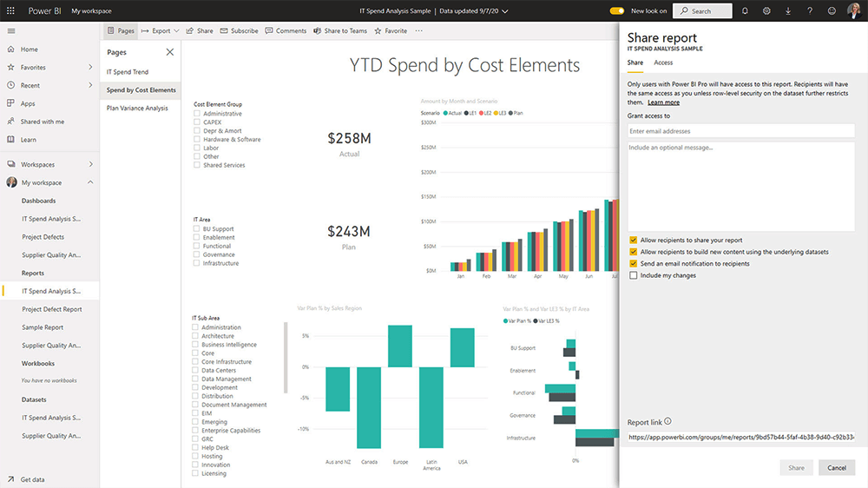Tick the CAPEX cost element checkbox
This screenshot has width=868, height=488.
tap(198, 122)
